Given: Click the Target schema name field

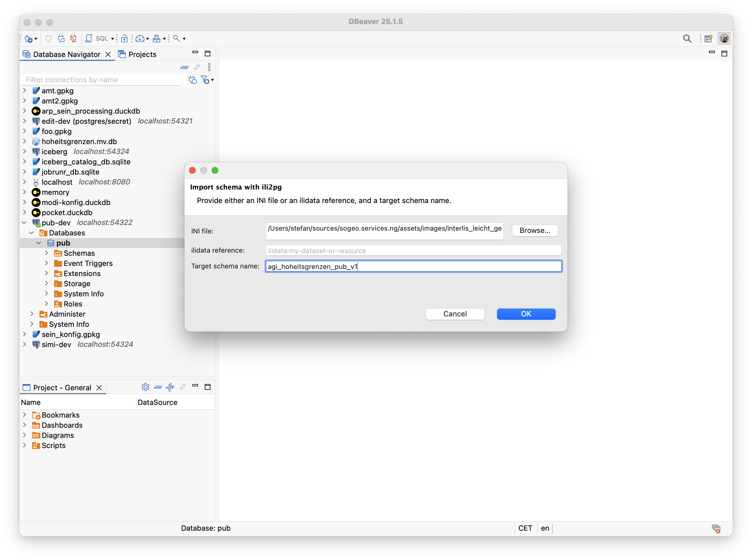Looking at the screenshot, I should (x=413, y=266).
